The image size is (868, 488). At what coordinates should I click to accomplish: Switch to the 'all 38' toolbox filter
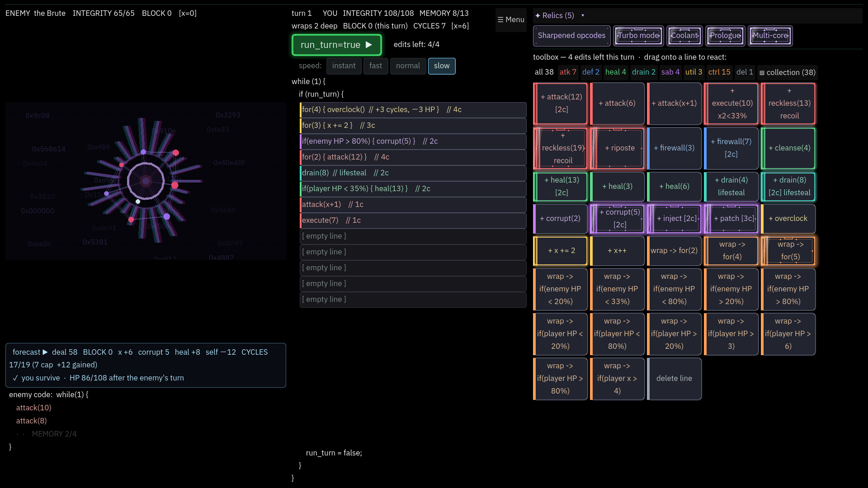tap(544, 72)
